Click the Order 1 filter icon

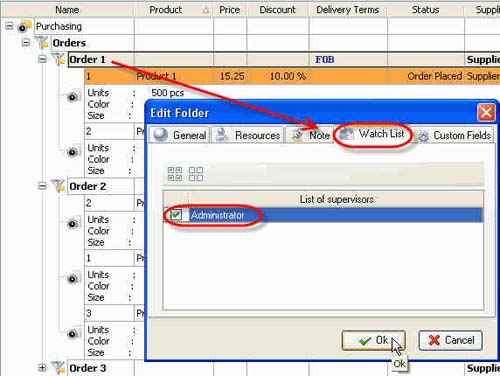point(58,59)
